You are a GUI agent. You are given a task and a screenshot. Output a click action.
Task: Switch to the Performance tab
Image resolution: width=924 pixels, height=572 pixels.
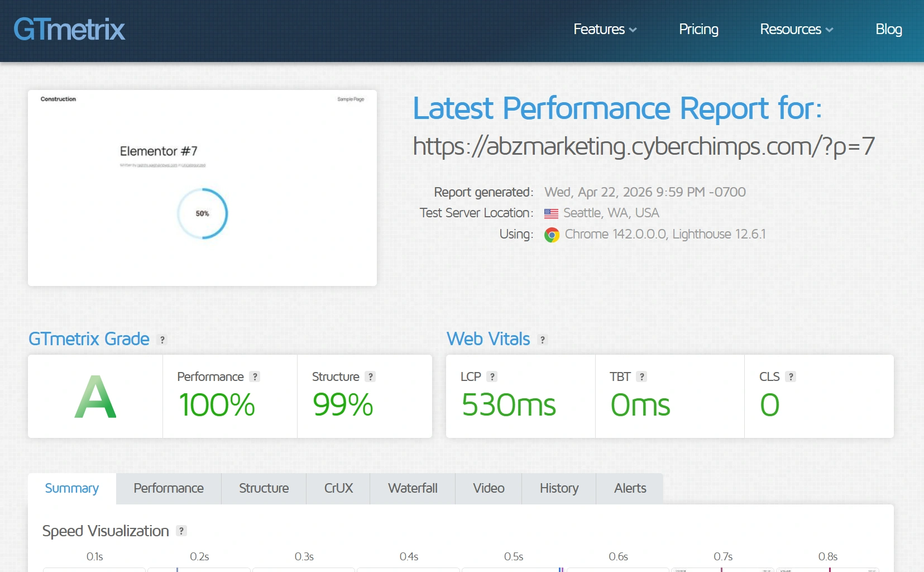(169, 489)
